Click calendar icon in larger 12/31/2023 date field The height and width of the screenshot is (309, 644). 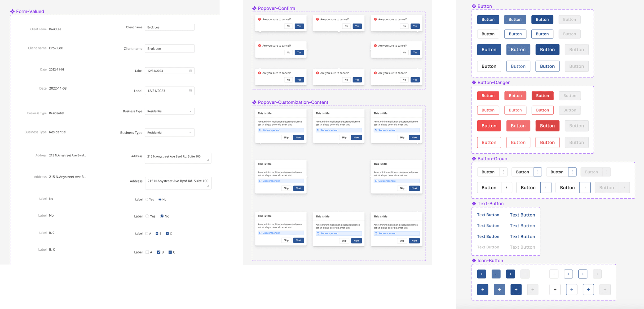(x=190, y=91)
